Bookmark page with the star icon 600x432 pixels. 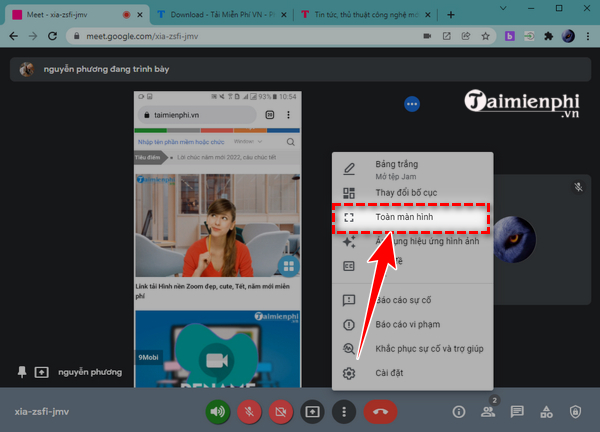click(x=485, y=36)
